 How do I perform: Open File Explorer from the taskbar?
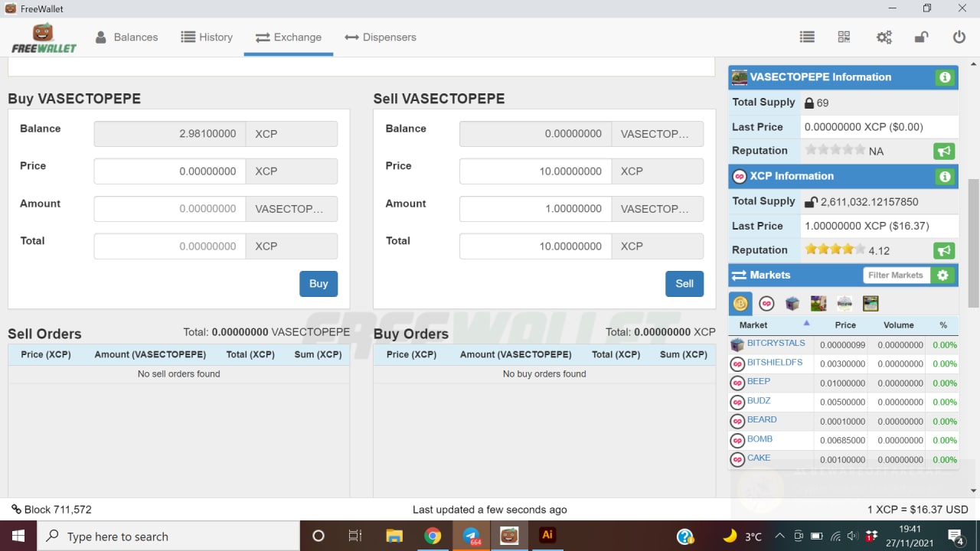pyautogui.click(x=394, y=536)
